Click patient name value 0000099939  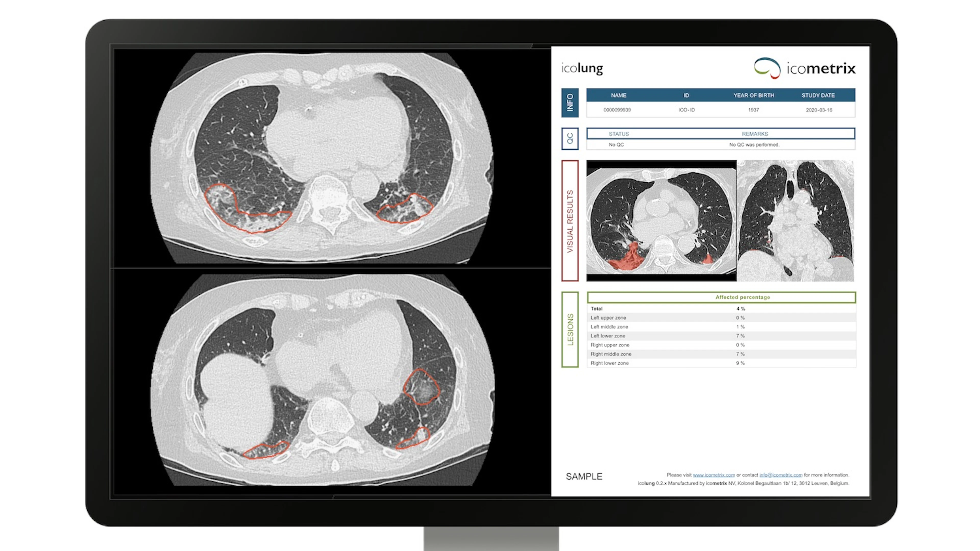click(x=617, y=110)
